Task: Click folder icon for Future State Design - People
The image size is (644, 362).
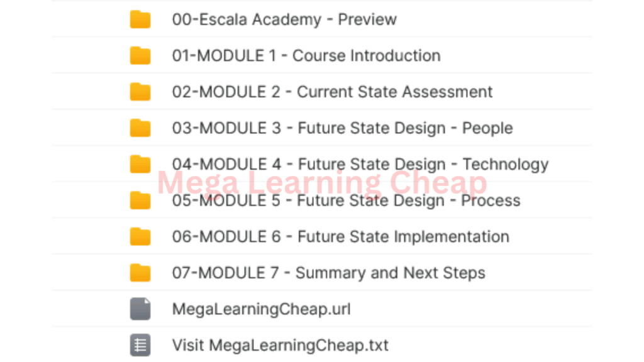Action: tap(140, 128)
